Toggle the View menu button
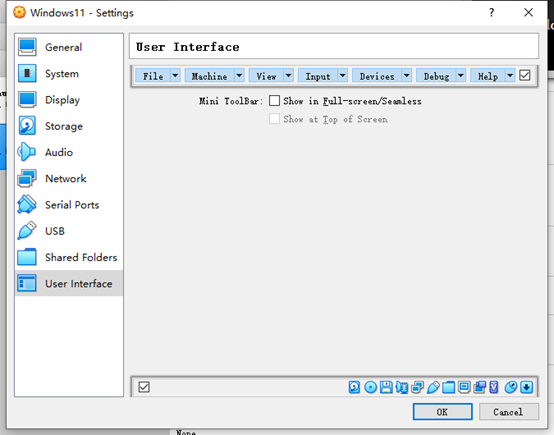Viewport: 554px width, 435px height. coord(266,76)
